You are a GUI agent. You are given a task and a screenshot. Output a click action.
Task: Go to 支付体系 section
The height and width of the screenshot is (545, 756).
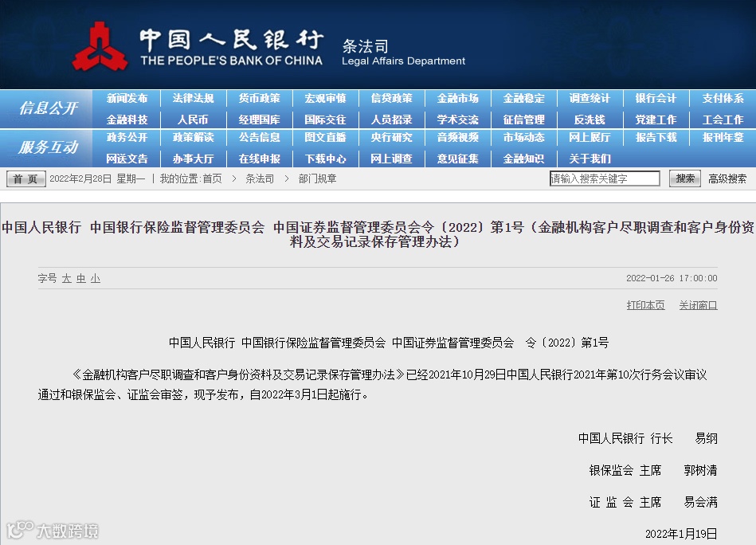[x=723, y=98]
